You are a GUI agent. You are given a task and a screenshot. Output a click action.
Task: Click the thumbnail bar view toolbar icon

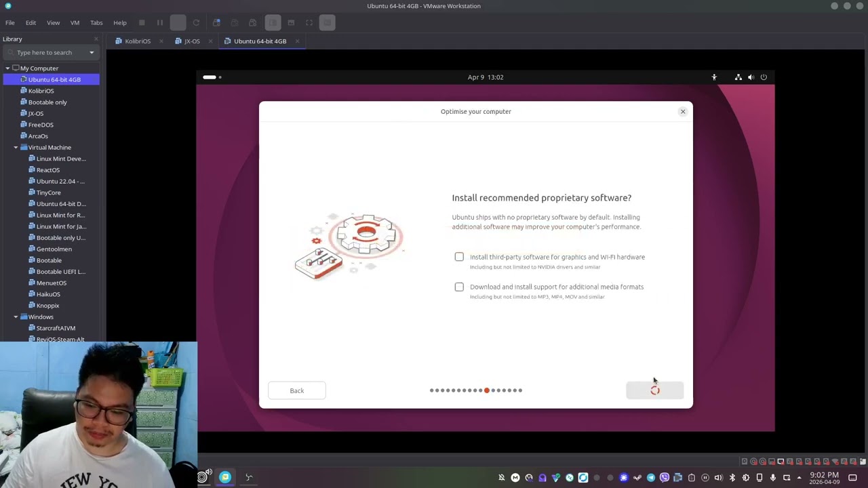[291, 22]
